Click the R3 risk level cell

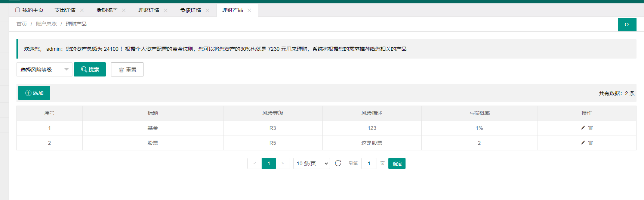click(273, 128)
